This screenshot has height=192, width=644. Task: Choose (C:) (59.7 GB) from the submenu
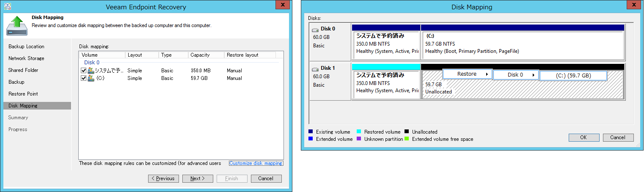pos(573,76)
